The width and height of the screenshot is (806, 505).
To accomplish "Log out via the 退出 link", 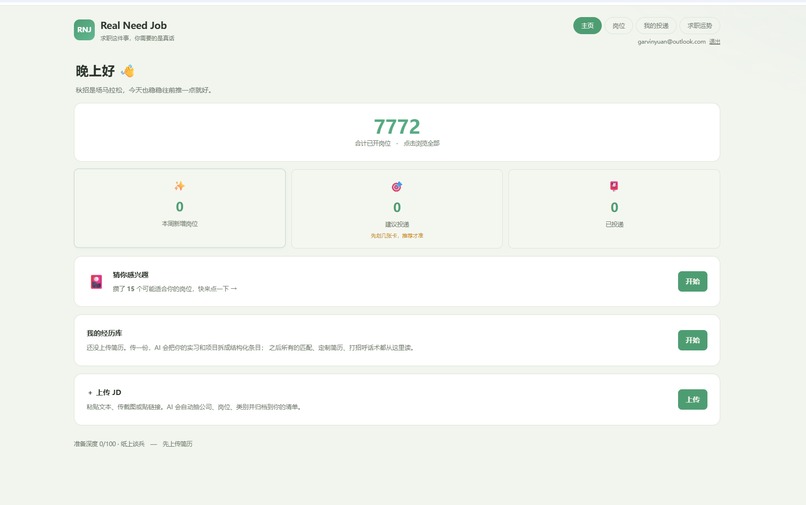I will pos(715,42).
